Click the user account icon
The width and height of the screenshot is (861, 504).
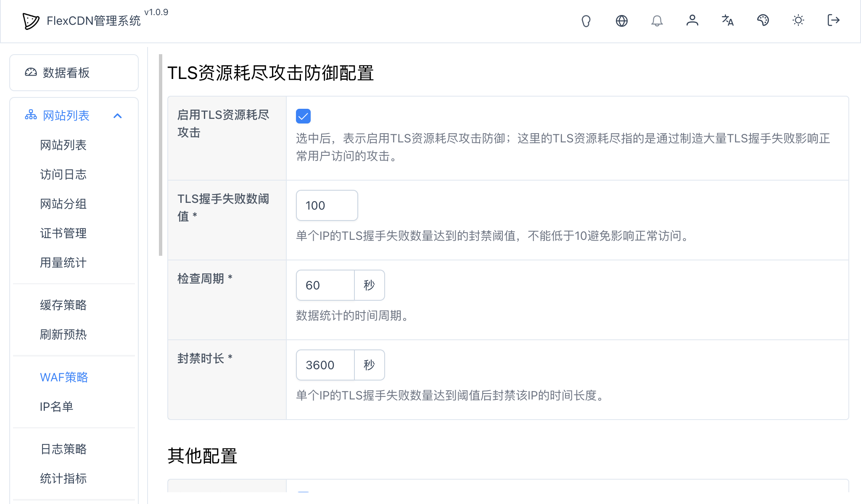(692, 21)
